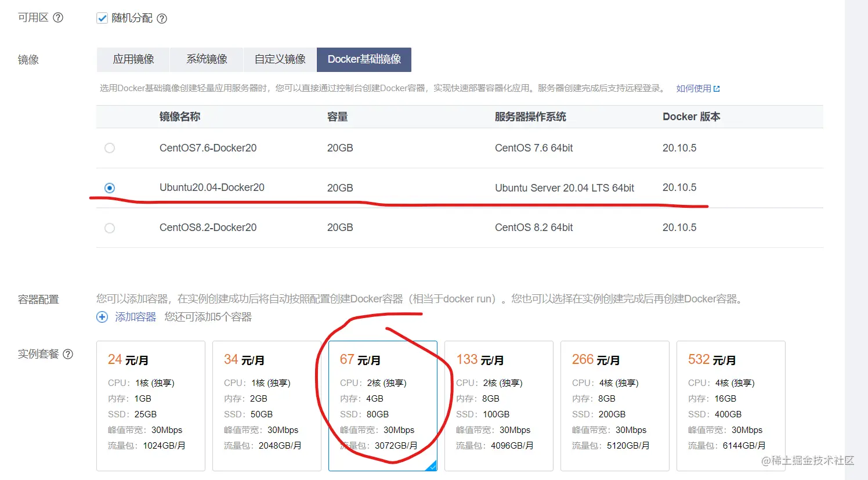Image resolution: width=868 pixels, height=480 pixels.
Task: Click the external-link icon after 如何使用
Action: pos(718,88)
